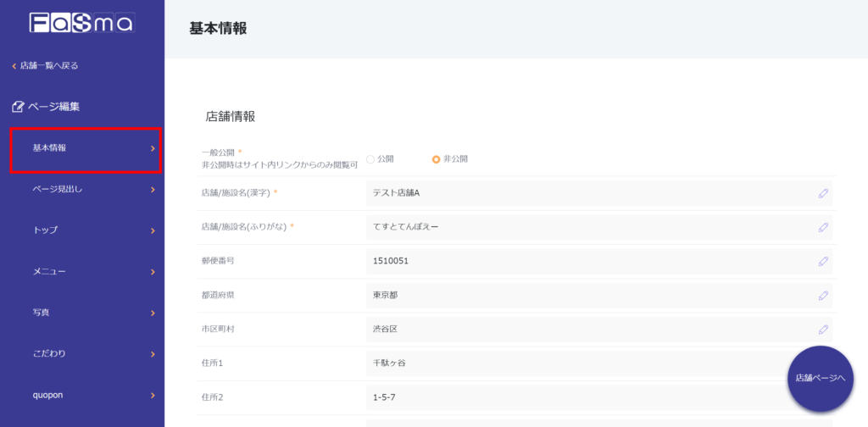The height and width of the screenshot is (427, 868).
Task: Click pencil icon for 店舗/施設名(漢字) field
Action: [x=822, y=193]
